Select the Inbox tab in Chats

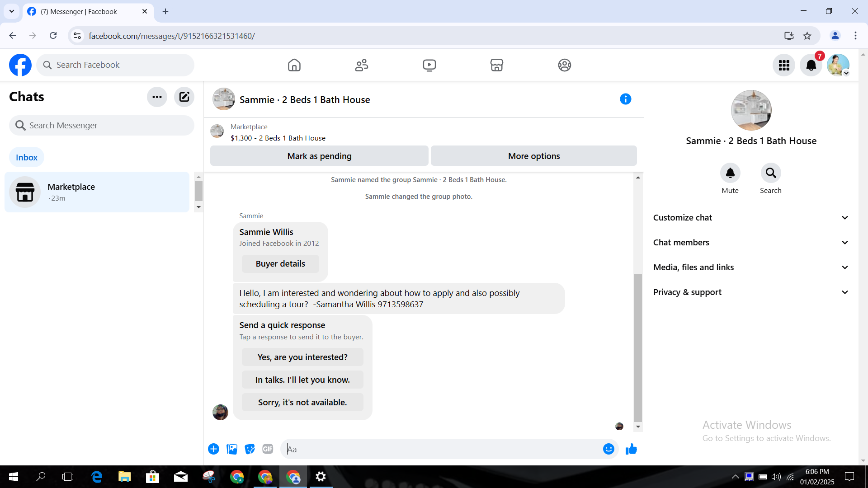point(27,157)
